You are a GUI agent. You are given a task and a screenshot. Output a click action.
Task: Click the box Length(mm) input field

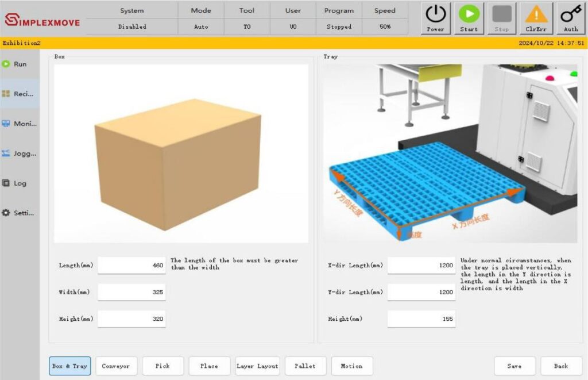pos(131,266)
